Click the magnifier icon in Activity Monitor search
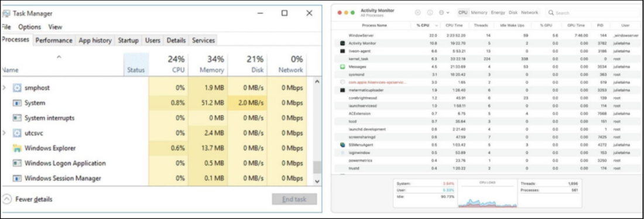The image size is (644, 219). 551,13
